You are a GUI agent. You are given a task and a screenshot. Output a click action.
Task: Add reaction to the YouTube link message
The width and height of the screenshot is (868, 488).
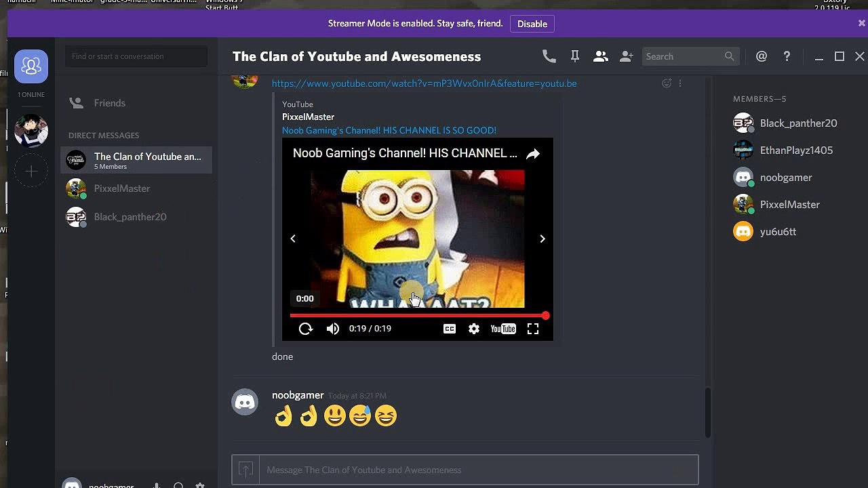tap(667, 83)
